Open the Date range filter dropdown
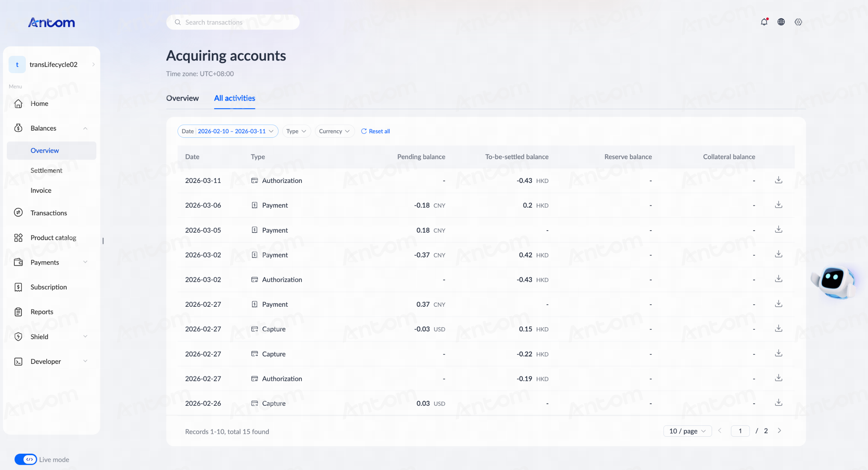The height and width of the screenshot is (470, 868). (228, 131)
